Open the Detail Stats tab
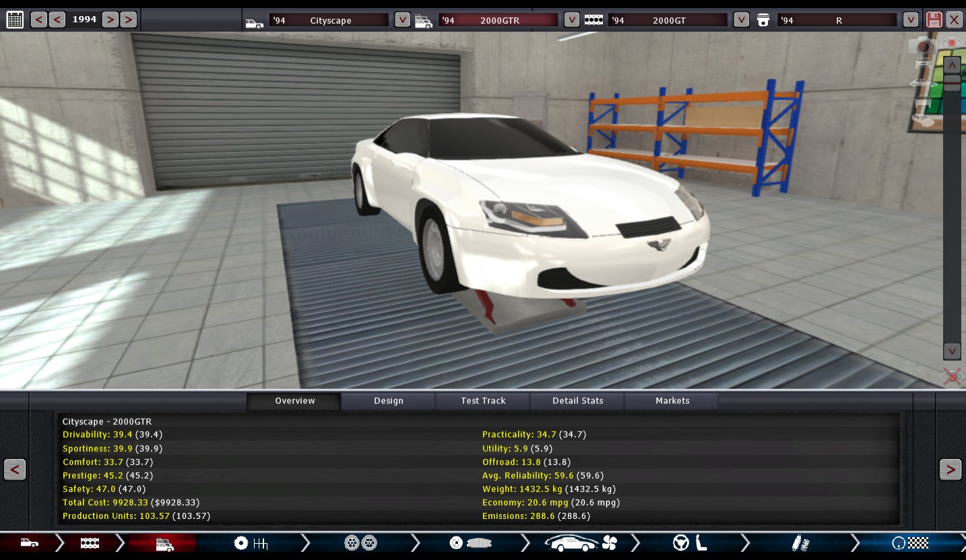The height and width of the screenshot is (560, 966). pyautogui.click(x=577, y=401)
